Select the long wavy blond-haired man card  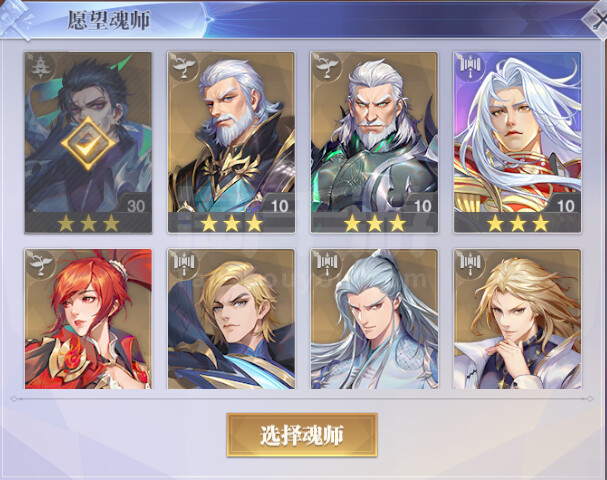click(518, 319)
